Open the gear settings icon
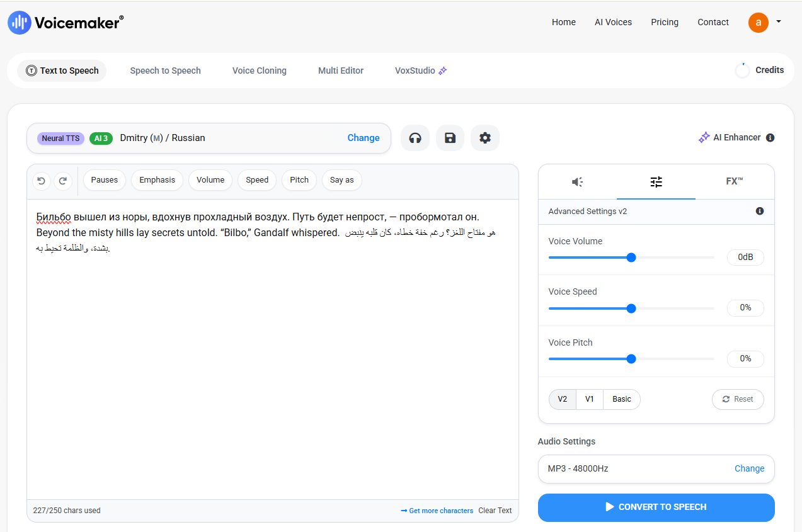The image size is (802, 532). [485, 138]
